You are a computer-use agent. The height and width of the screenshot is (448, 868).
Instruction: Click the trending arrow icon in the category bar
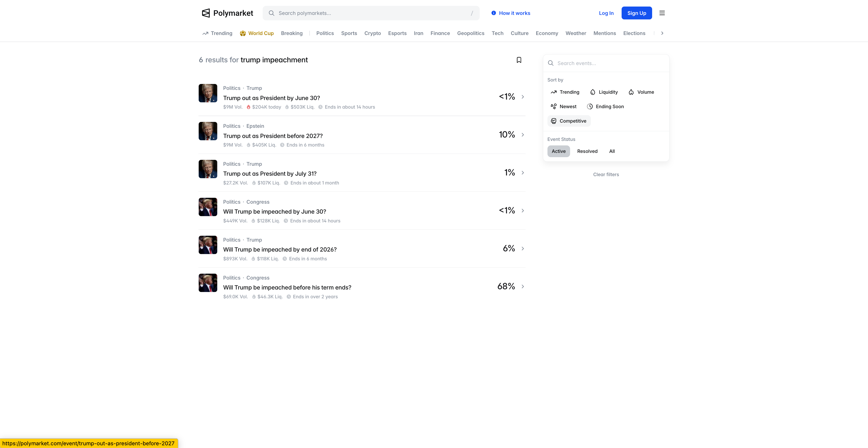pos(205,33)
